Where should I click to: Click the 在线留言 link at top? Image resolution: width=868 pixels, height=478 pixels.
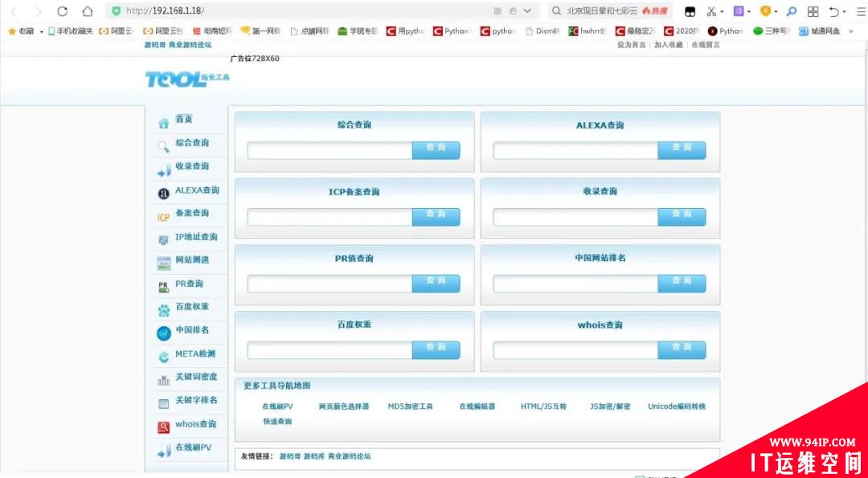(706, 45)
